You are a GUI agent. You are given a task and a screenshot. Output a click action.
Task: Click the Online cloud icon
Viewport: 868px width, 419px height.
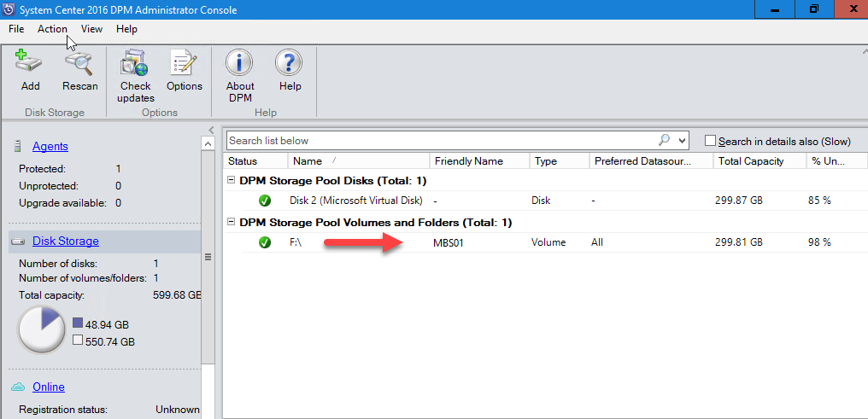18,387
